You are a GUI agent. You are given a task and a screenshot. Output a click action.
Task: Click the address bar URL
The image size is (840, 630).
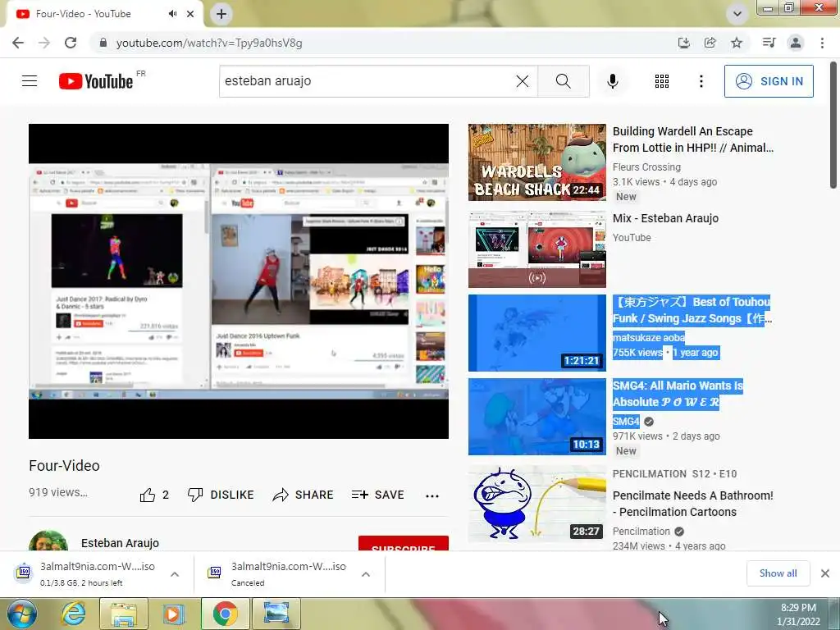point(209,43)
